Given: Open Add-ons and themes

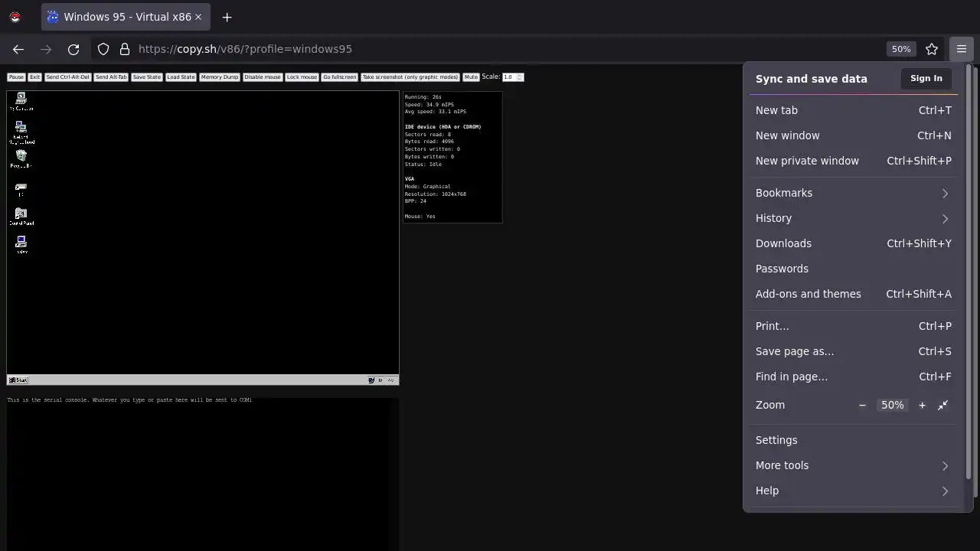Looking at the screenshot, I should [854, 294].
